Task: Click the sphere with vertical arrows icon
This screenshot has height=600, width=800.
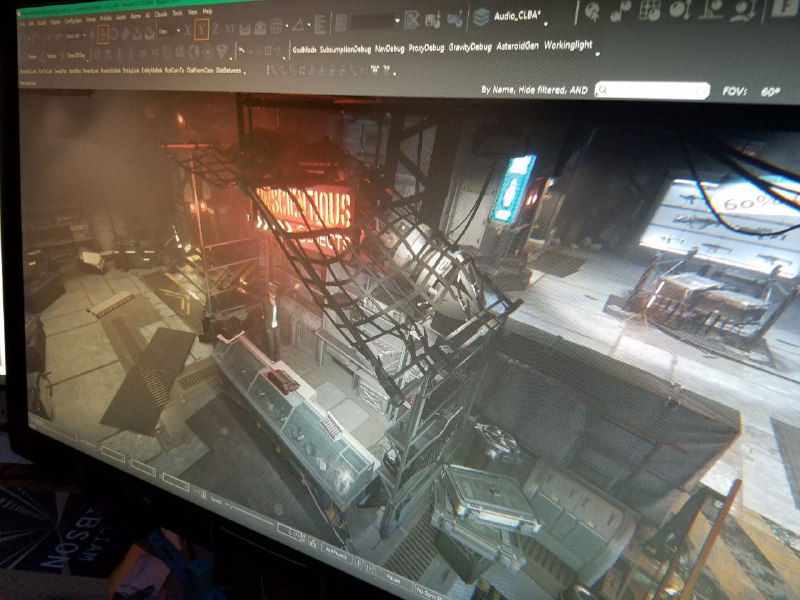Action: [x=680, y=10]
